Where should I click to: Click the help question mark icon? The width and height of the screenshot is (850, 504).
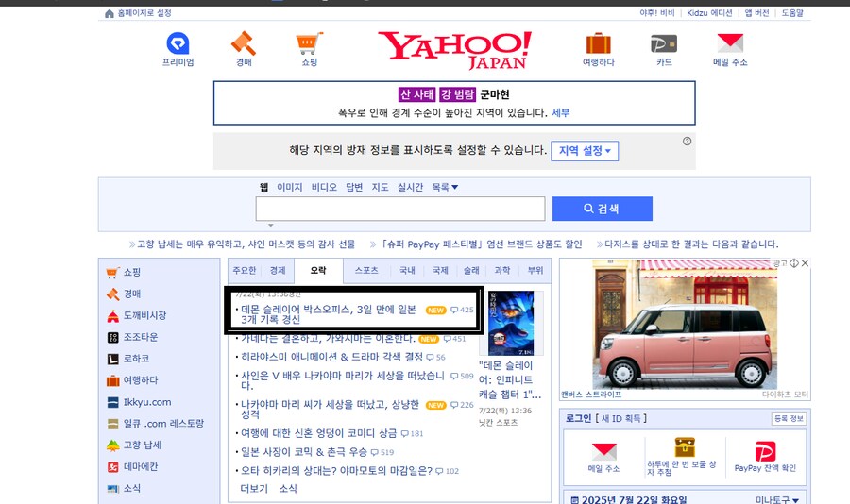[687, 142]
